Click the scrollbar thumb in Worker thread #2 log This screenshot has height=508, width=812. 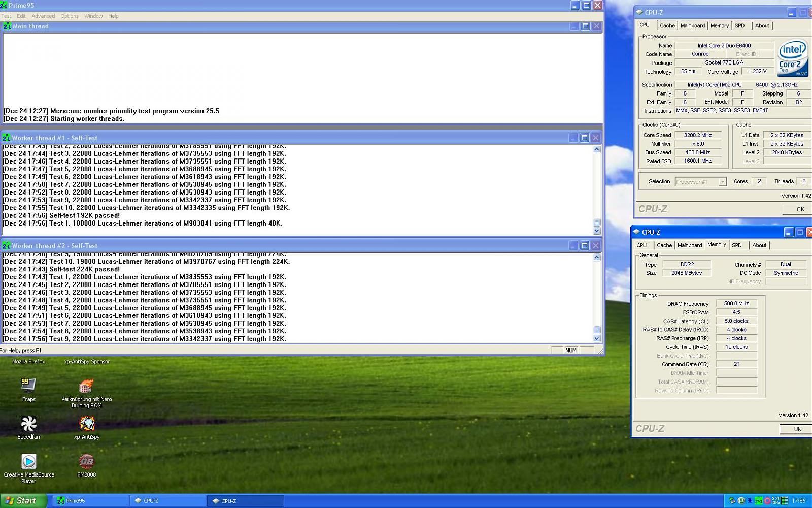[597, 330]
